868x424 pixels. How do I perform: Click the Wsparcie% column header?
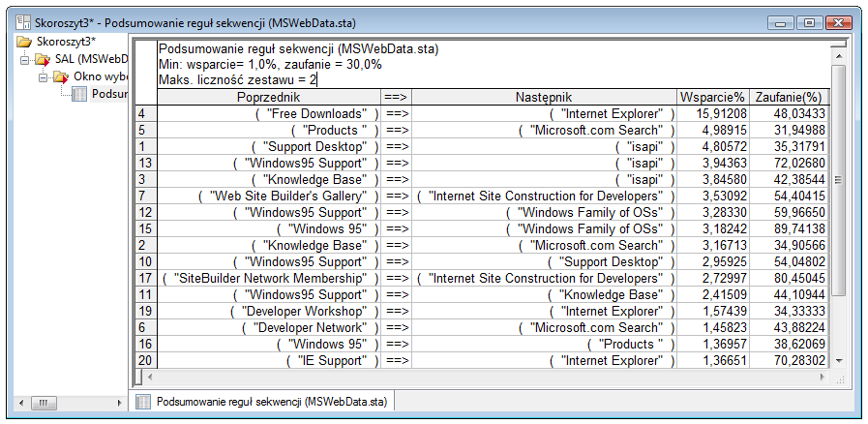712,98
